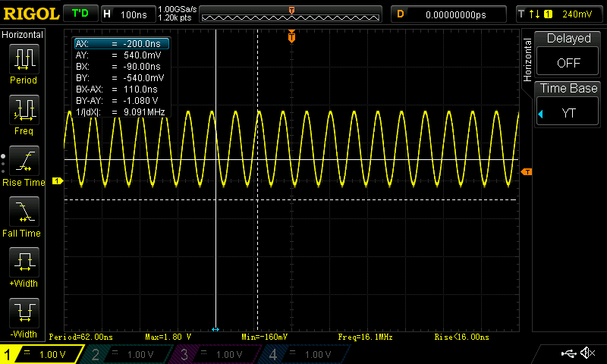The height and width of the screenshot is (364, 607).
Task: Click the BX-AX = 110.0ns row
Action: [121, 89]
